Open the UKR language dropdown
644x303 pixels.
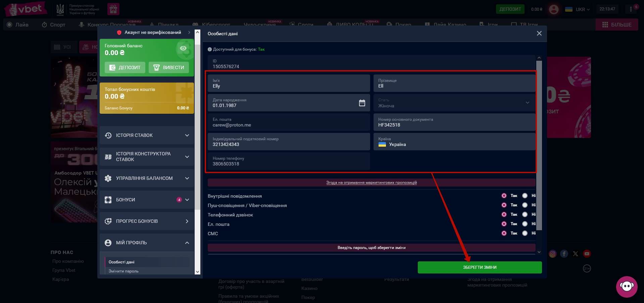pyautogui.click(x=578, y=9)
